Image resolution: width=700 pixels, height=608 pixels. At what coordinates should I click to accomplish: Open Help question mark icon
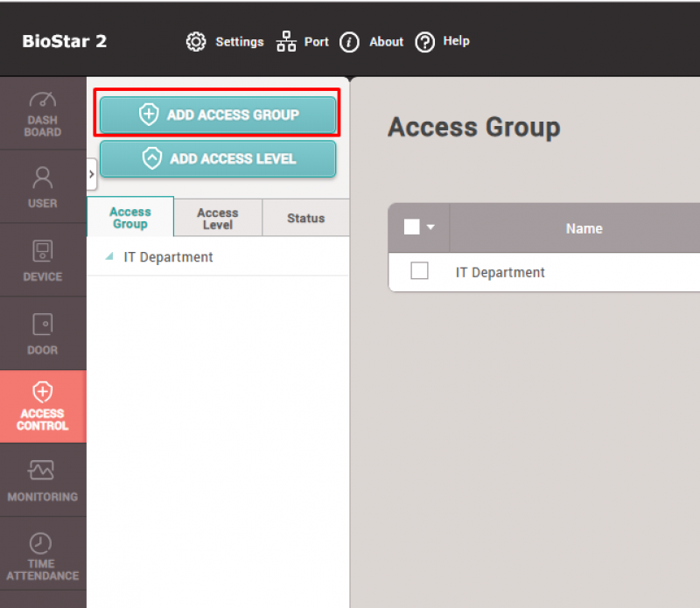click(424, 42)
